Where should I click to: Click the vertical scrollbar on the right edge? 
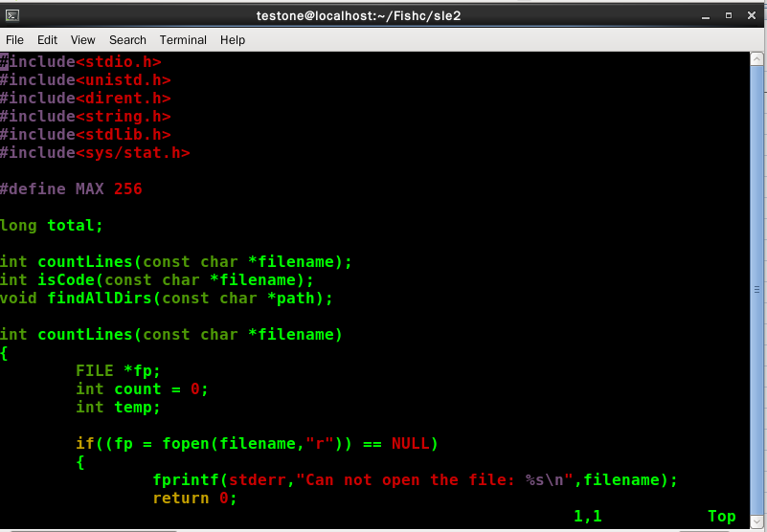point(756,287)
